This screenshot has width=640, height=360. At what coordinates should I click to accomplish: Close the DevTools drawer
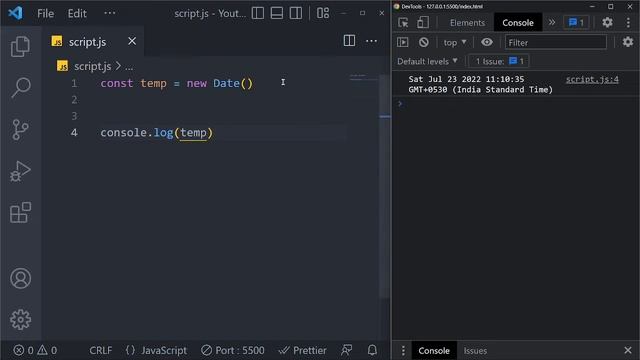point(628,350)
